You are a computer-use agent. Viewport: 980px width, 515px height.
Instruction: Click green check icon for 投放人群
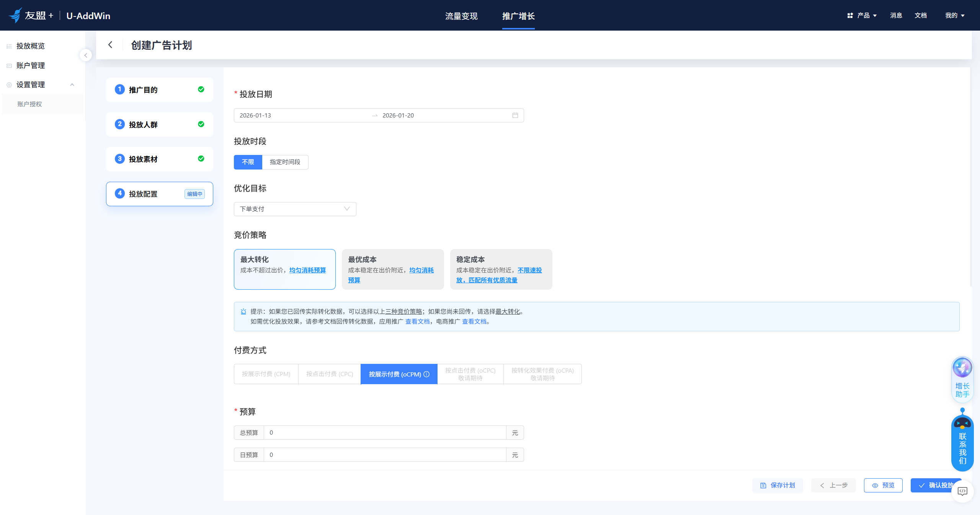click(x=201, y=124)
